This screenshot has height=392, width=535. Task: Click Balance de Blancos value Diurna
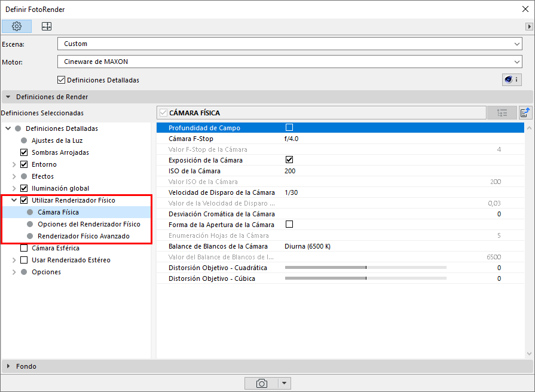[307, 246]
